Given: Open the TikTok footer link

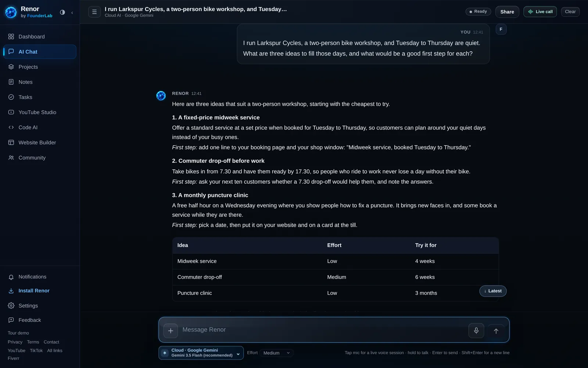Looking at the screenshot, I should (x=36, y=351).
